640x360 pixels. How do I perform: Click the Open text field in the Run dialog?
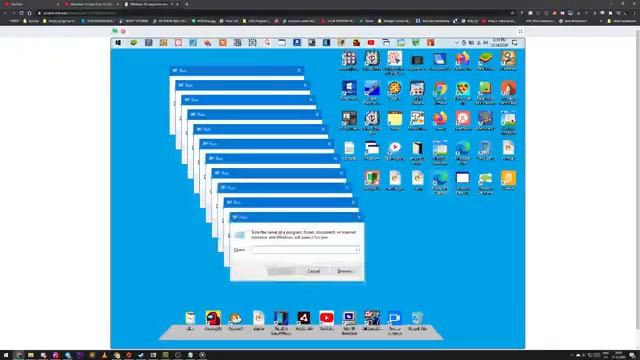point(305,250)
